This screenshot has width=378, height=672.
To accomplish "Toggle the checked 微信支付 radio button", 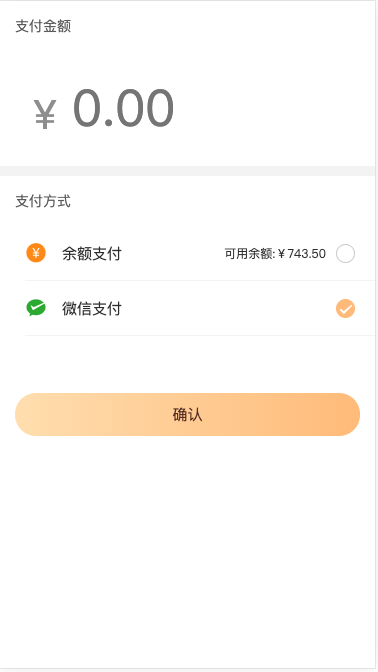I will (345, 309).
